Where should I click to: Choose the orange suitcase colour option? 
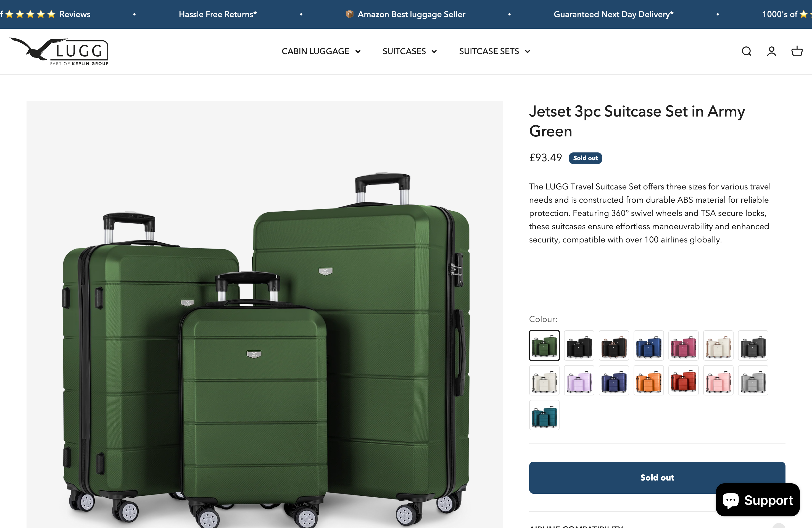pyautogui.click(x=648, y=380)
